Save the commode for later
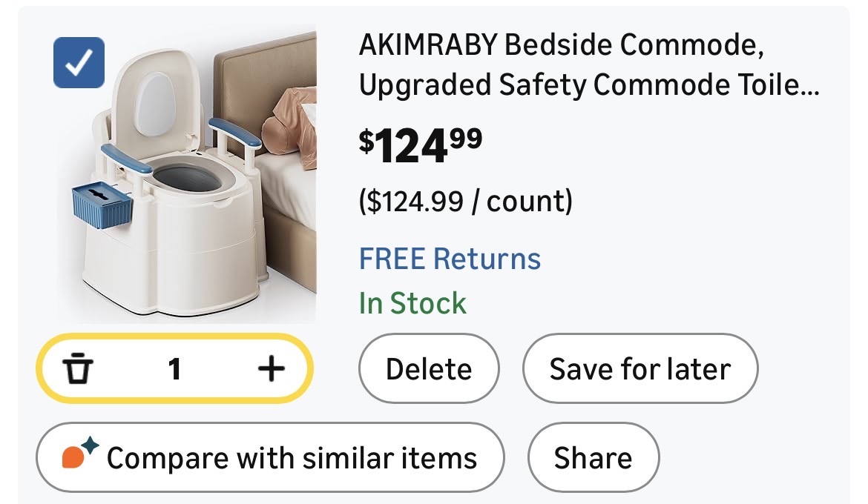The height and width of the screenshot is (504, 868). (640, 369)
